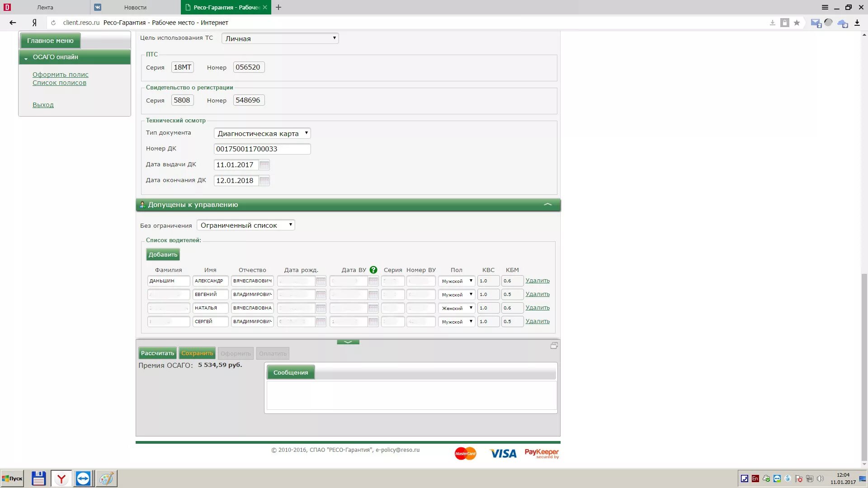Click registration certificate number field 548696

pyautogui.click(x=249, y=100)
